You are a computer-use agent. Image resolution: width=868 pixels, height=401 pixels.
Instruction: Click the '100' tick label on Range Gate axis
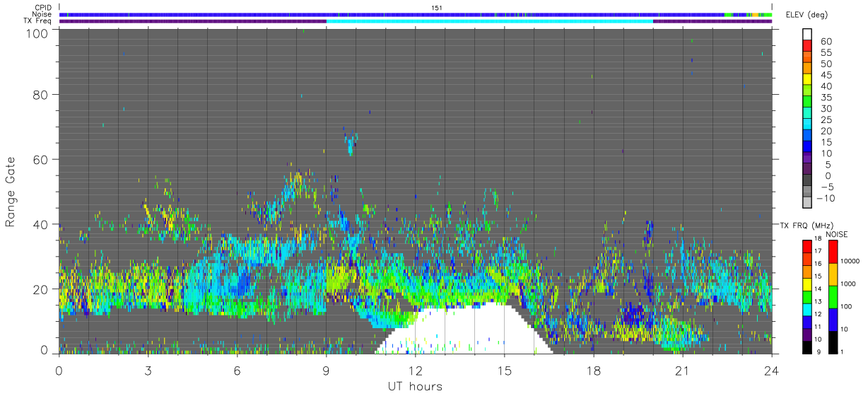(x=37, y=33)
